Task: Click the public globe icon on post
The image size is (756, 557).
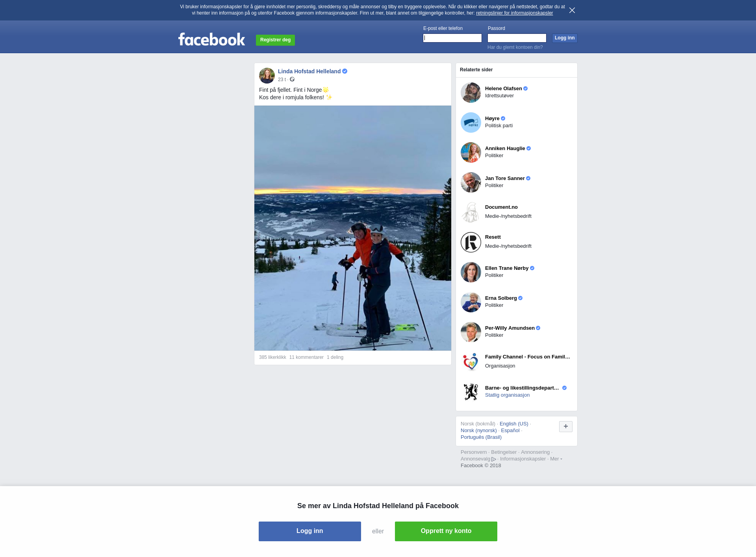Action: pyautogui.click(x=292, y=80)
